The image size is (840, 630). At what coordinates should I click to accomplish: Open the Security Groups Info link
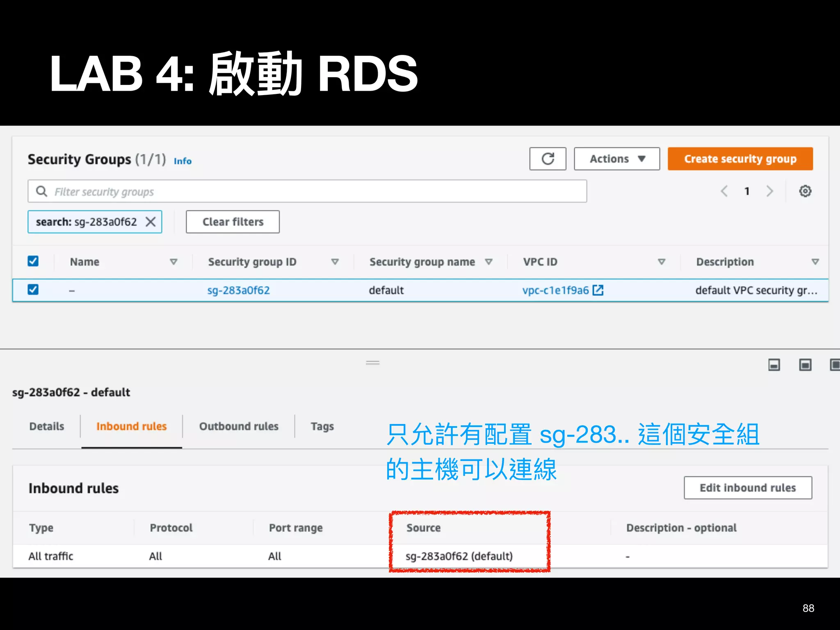point(183,161)
